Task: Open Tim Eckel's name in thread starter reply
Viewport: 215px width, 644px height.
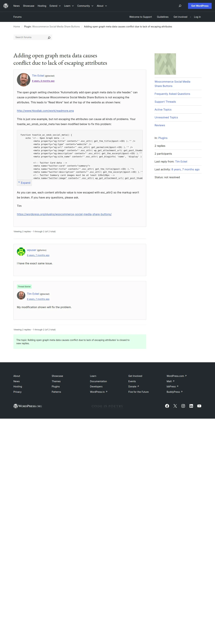Action: click(33, 294)
